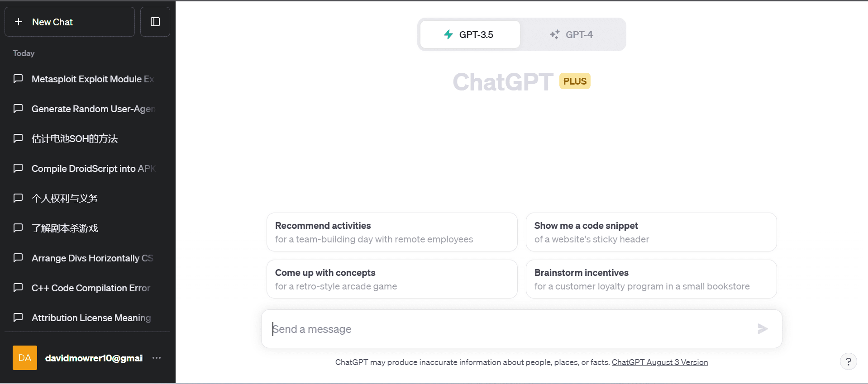Open the Generate Random User-Agent chat
Viewport: 868px width, 384px height.
pyautogui.click(x=93, y=109)
